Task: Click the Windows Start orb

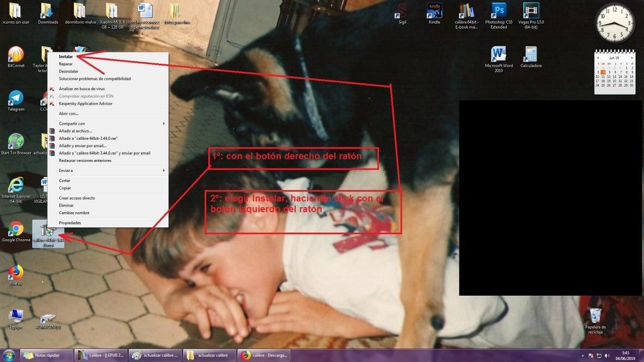Action: click(9, 355)
